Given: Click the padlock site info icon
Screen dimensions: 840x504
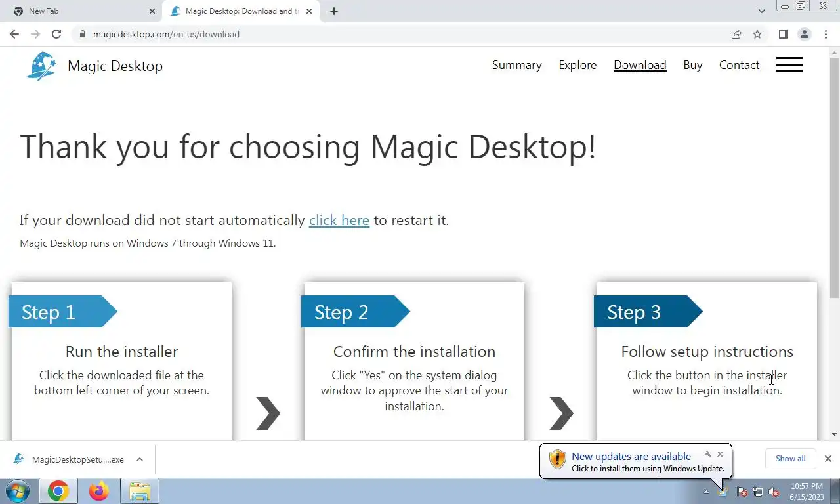Looking at the screenshot, I should (82, 34).
